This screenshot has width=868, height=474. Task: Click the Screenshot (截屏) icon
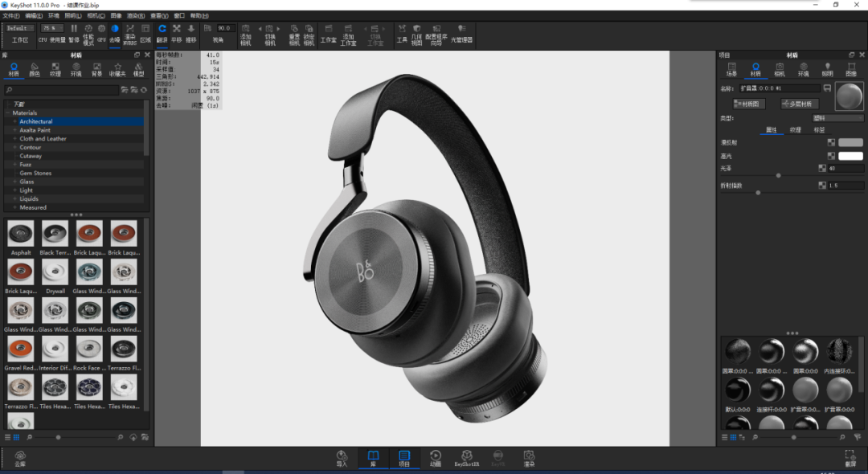point(850,457)
